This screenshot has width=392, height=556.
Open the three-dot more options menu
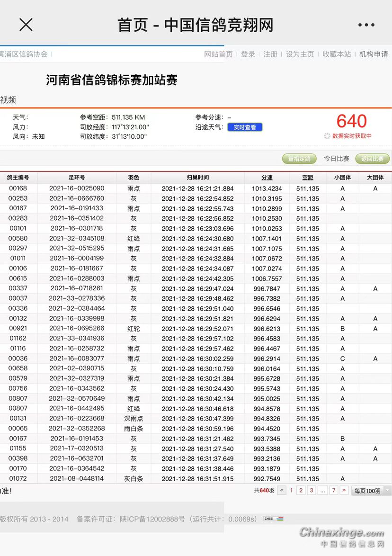366,25
